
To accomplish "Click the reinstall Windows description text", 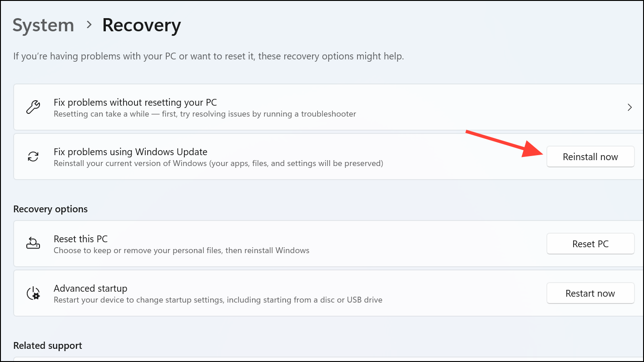I will pyautogui.click(x=218, y=163).
